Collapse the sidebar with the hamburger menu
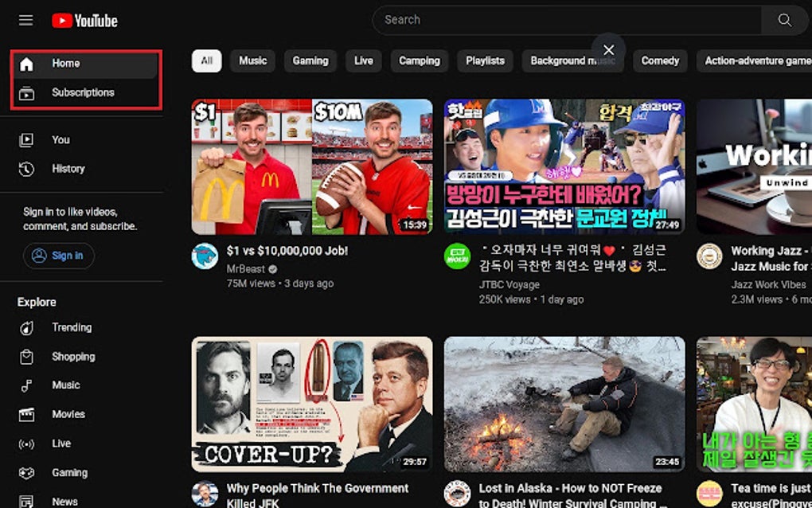Screen dimensions: 812x508 pos(25,20)
